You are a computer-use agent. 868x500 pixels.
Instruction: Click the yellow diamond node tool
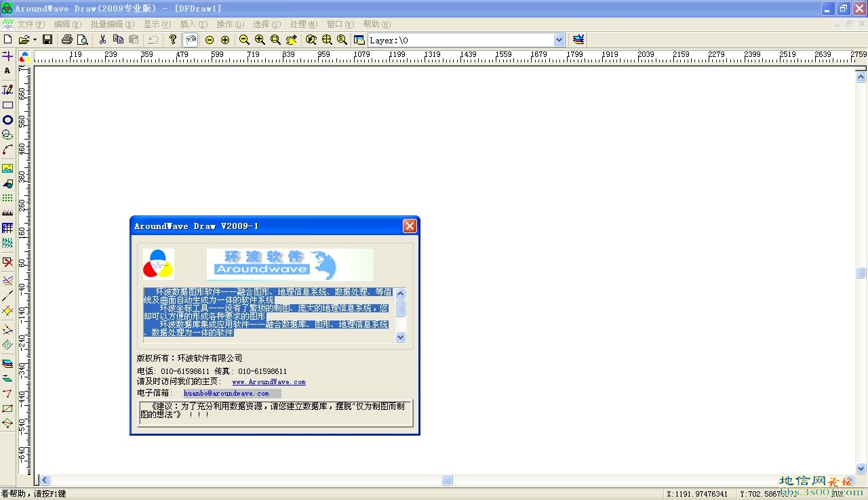coord(7,311)
